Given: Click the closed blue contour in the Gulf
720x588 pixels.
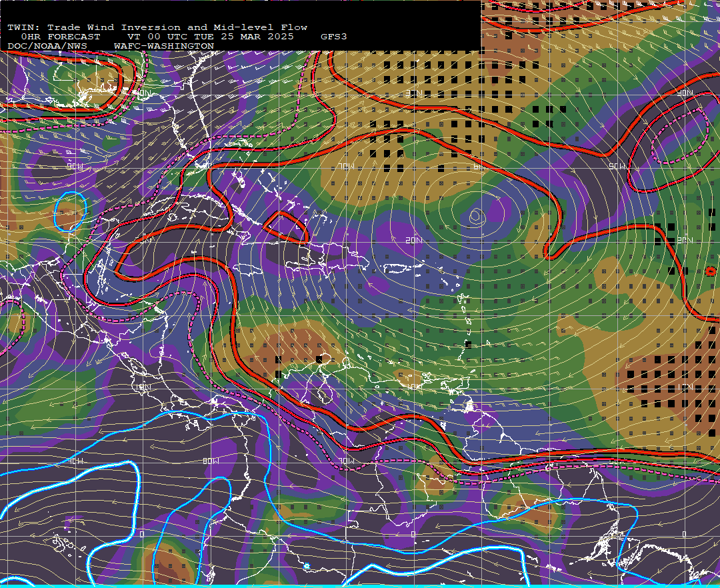Looking at the screenshot, I should pos(70,211).
